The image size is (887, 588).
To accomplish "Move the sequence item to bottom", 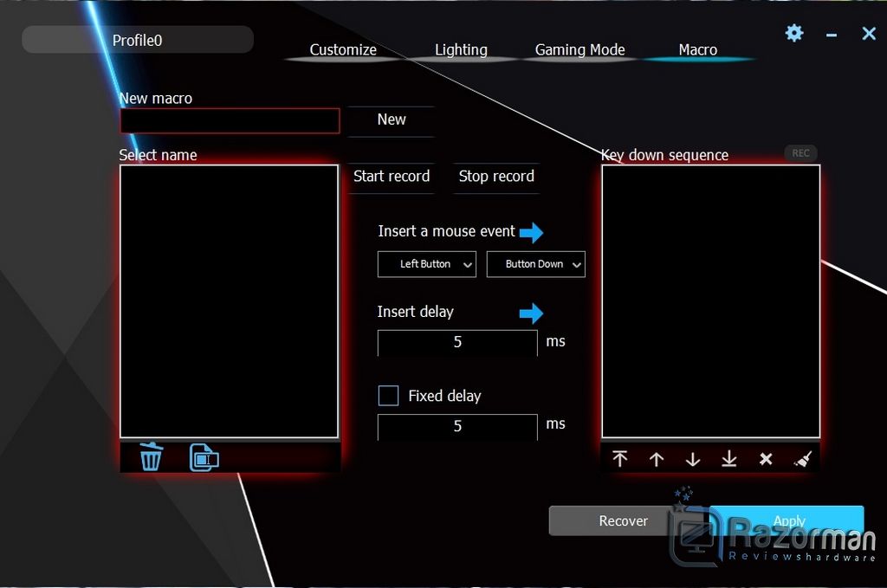I will [x=729, y=458].
